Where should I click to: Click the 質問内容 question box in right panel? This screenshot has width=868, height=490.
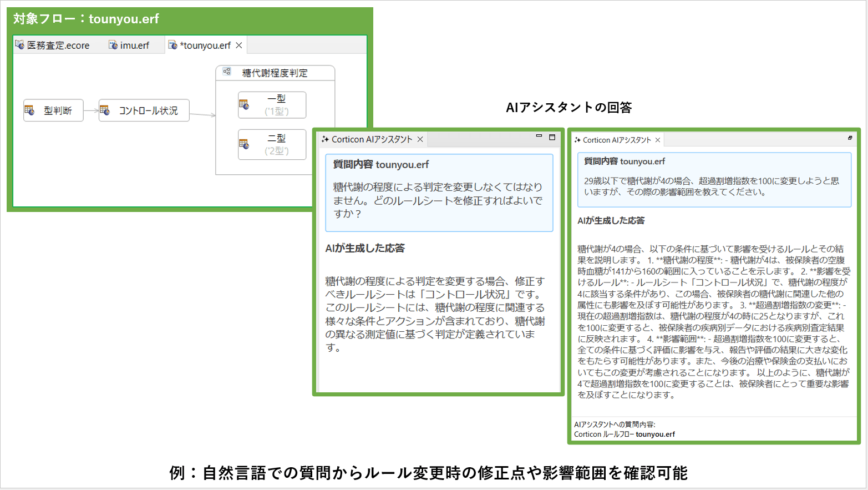click(x=713, y=178)
